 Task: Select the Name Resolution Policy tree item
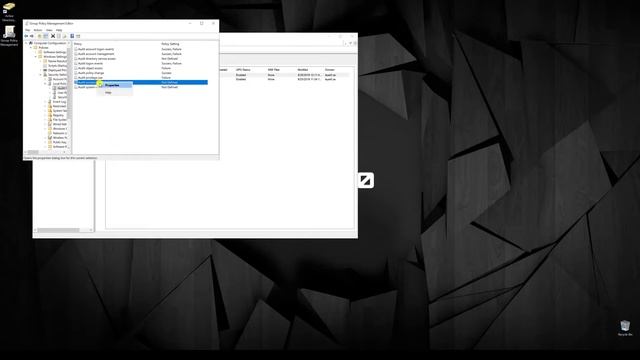[55, 61]
